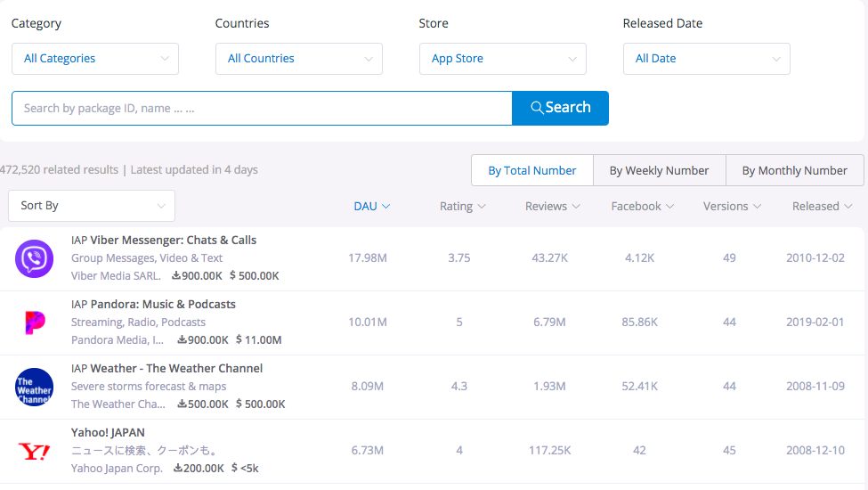868x490 pixels.
Task: Click Weather Channel rating 4.3
Action: 458,386
